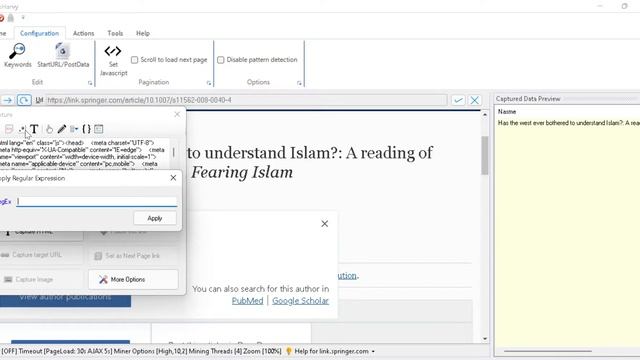This screenshot has width=640, height=360.
Task: Expand the Pagination group launcher
Action: click(x=209, y=83)
